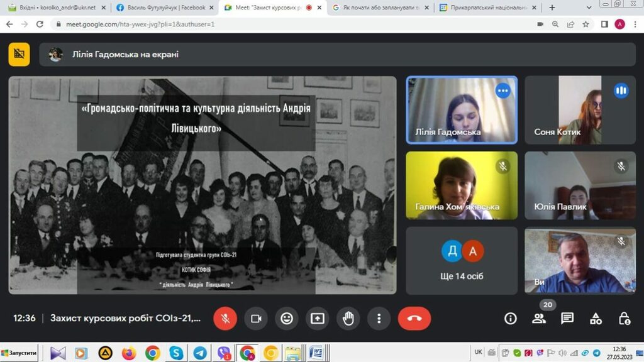Unmute the microphone in the call bar
Screen dimensions: 644x362
(225, 319)
